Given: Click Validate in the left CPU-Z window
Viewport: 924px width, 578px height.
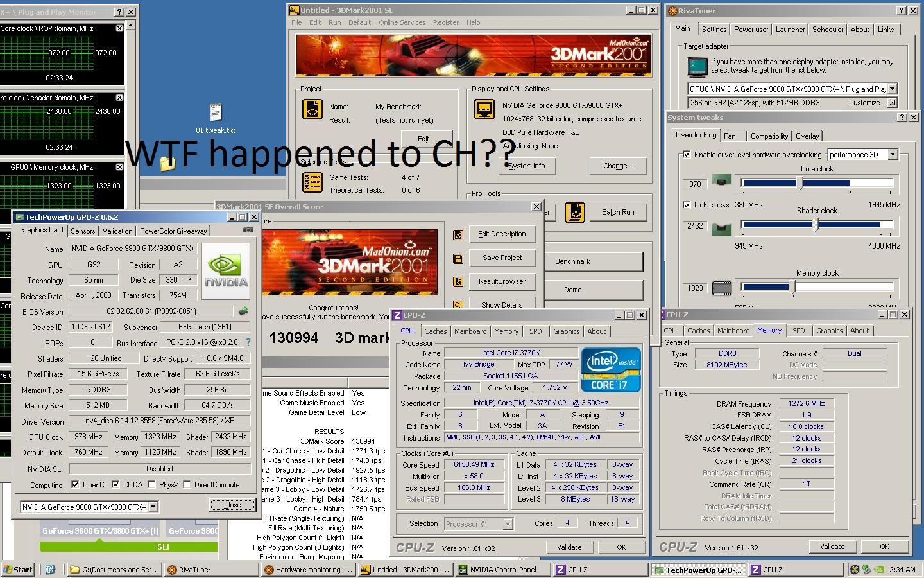Looking at the screenshot, I should tap(569, 547).
